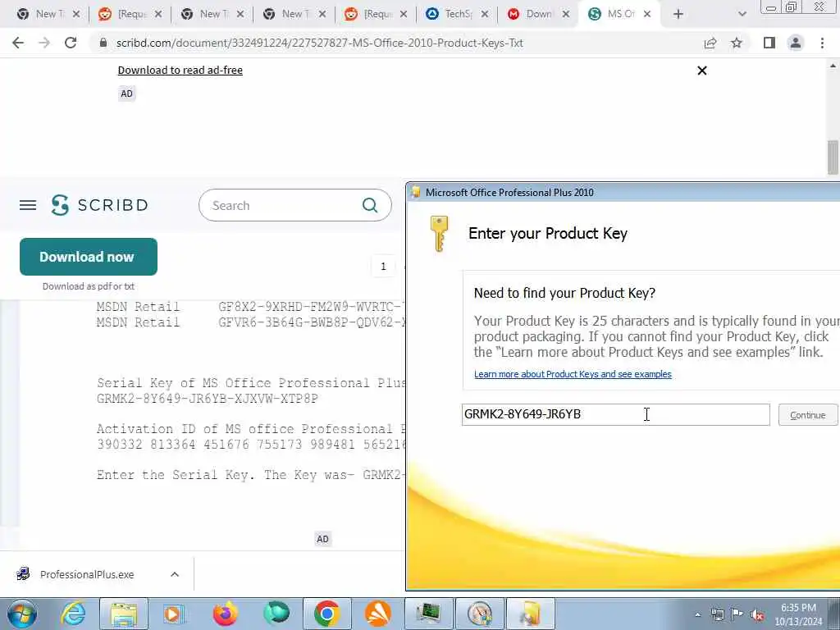Click the Need to find your Product Key heading
840x630 pixels.
coord(564,293)
